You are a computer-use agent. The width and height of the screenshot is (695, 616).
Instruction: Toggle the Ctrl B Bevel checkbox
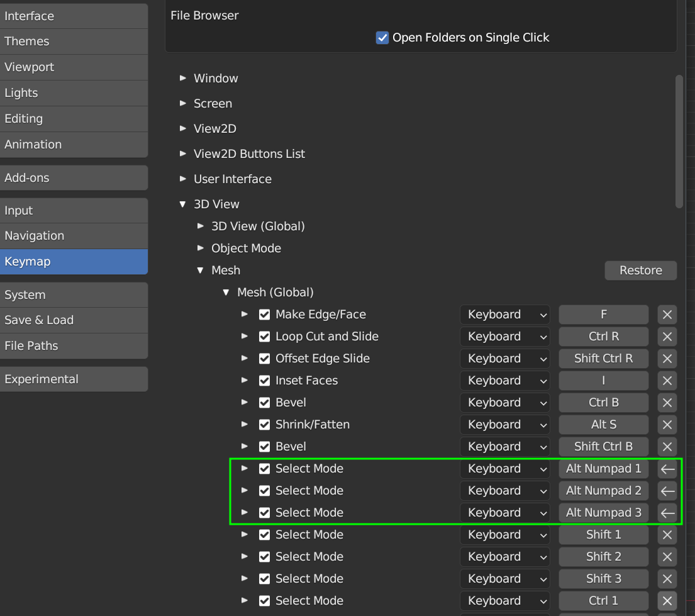coord(265,403)
